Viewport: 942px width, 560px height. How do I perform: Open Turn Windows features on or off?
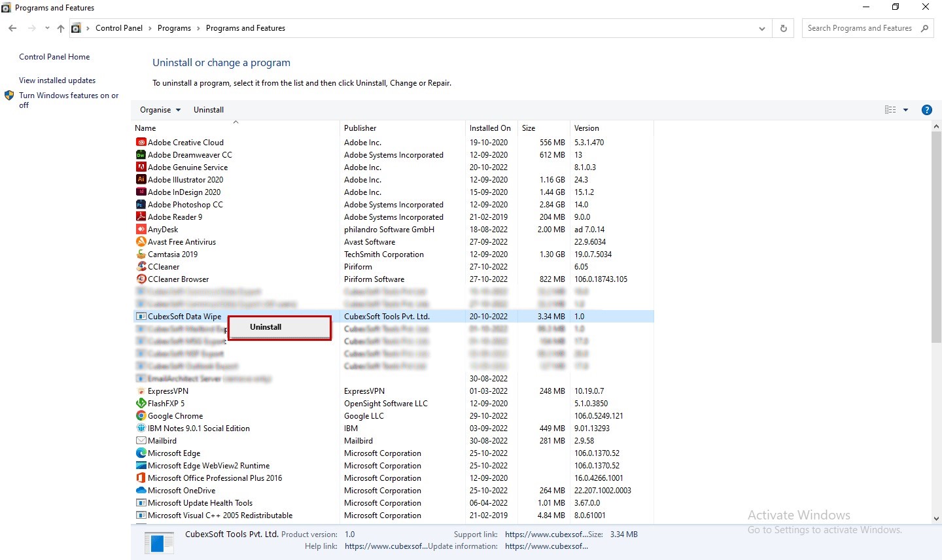pyautogui.click(x=69, y=100)
